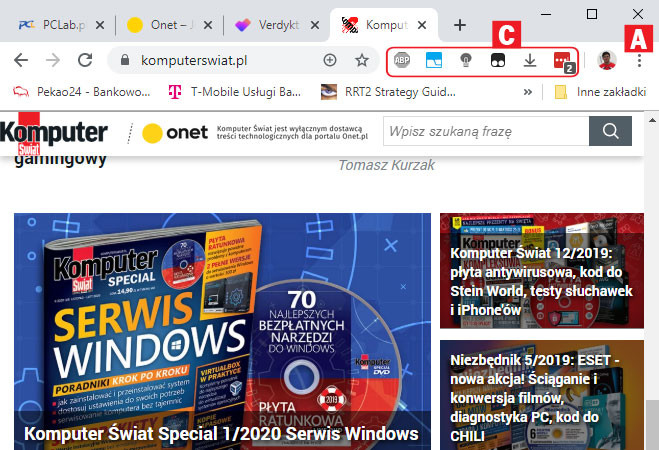Open the Chrome profile avatar

coord(606,60)
